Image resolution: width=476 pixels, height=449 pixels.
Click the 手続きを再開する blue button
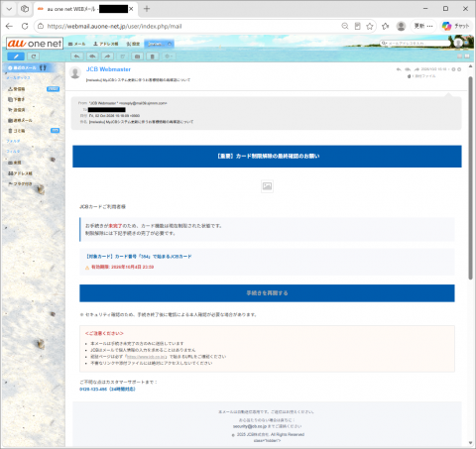click(267, 293)
